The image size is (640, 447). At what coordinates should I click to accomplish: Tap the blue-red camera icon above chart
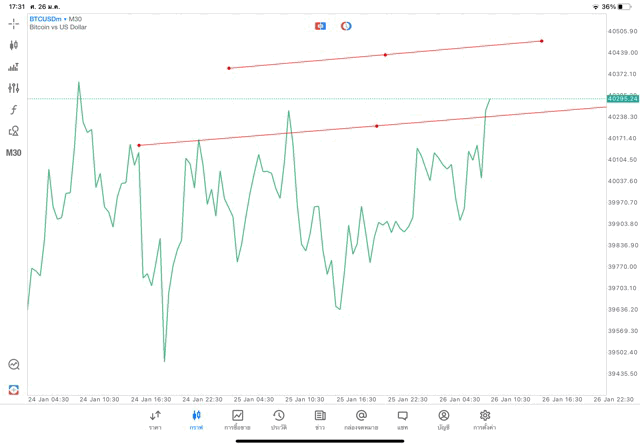coord(320,26)
